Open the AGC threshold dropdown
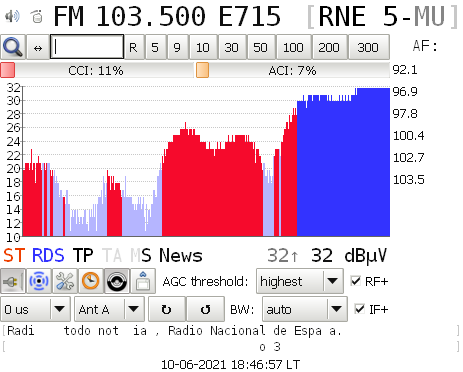The height and width of the screenshot is (372, 463). [300, 281]
